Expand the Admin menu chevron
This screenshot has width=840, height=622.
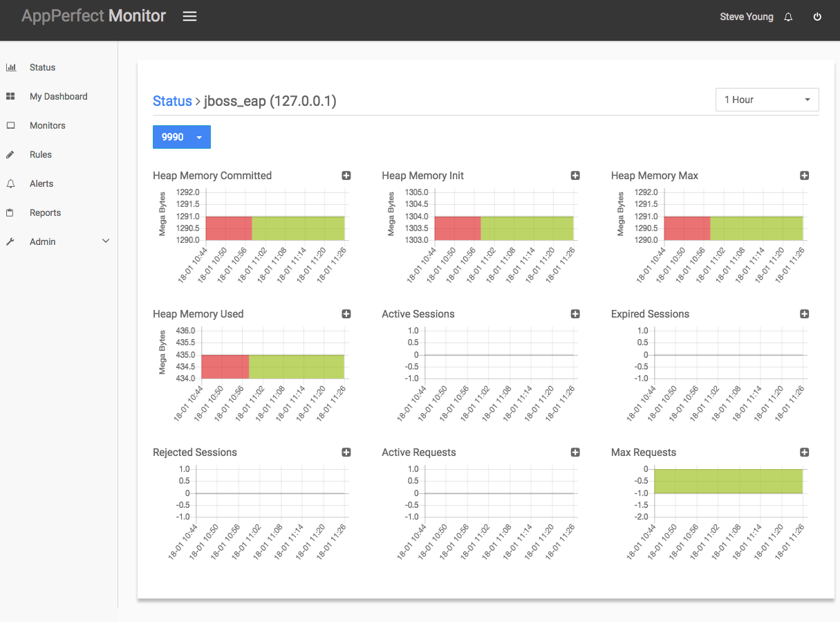coord(106,241)
